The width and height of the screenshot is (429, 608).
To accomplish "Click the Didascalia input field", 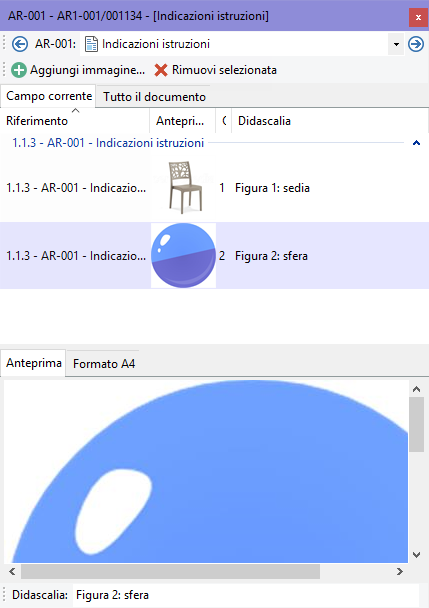I will (246, 595).
